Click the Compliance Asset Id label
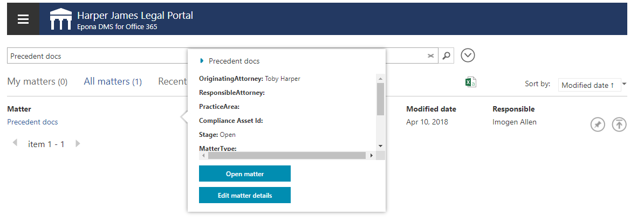This screenshot has width=644, height=222. point(231,120)
